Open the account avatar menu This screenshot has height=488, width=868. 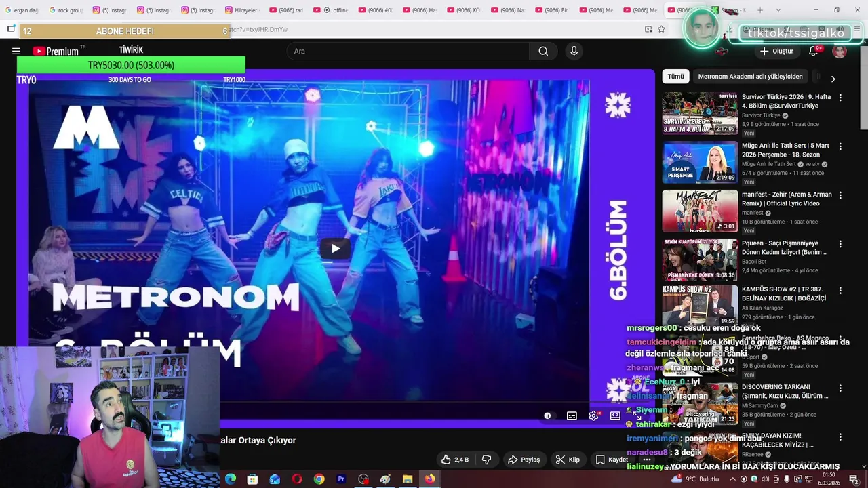click(x=840, y=51)
